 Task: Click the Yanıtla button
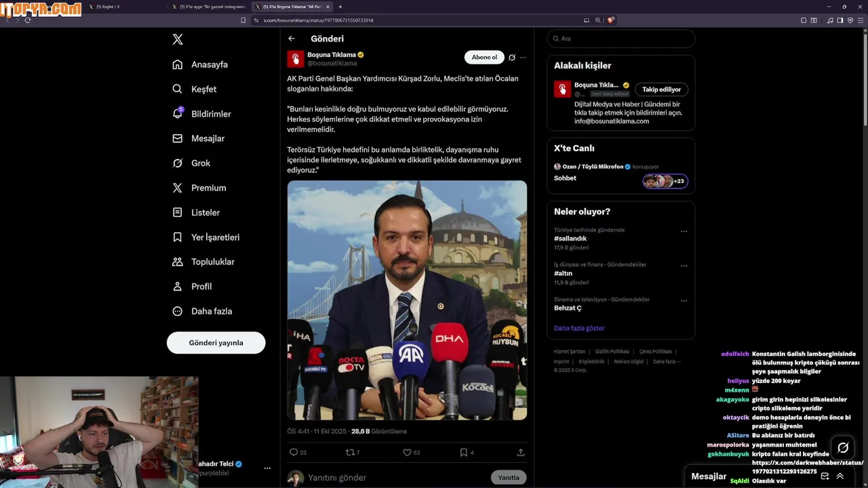pos(509,478)
